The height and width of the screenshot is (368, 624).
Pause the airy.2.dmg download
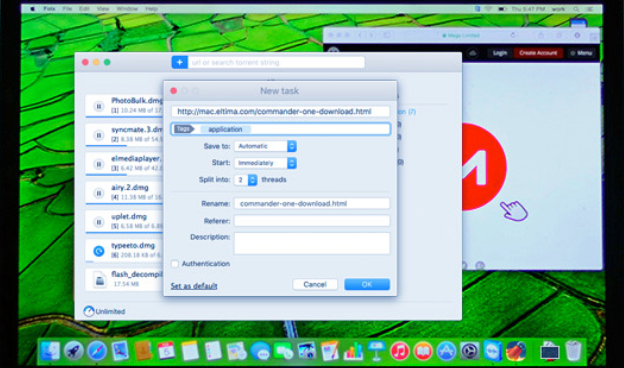point(99,193)
